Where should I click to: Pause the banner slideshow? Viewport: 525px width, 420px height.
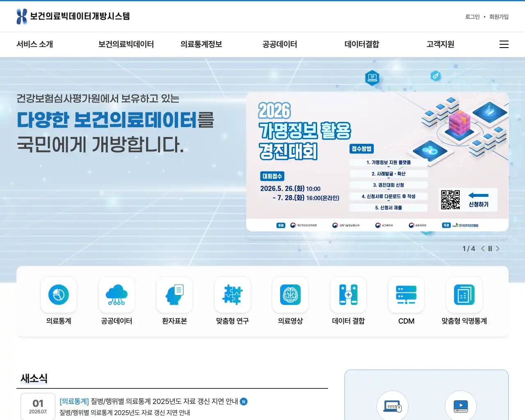[x=490, y=249]
